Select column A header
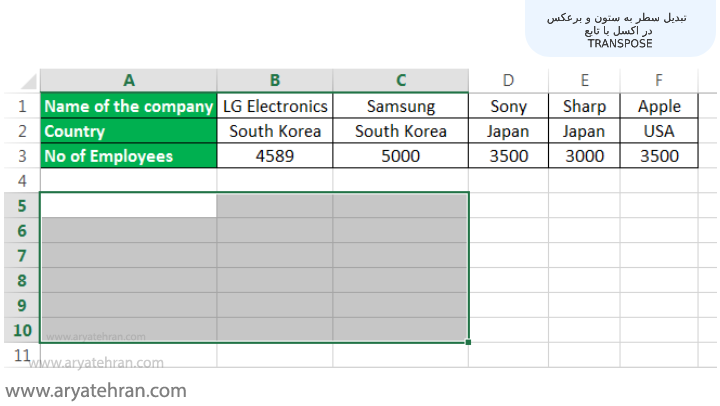Viewport: 720px width, 406px height. coord(128,80)
